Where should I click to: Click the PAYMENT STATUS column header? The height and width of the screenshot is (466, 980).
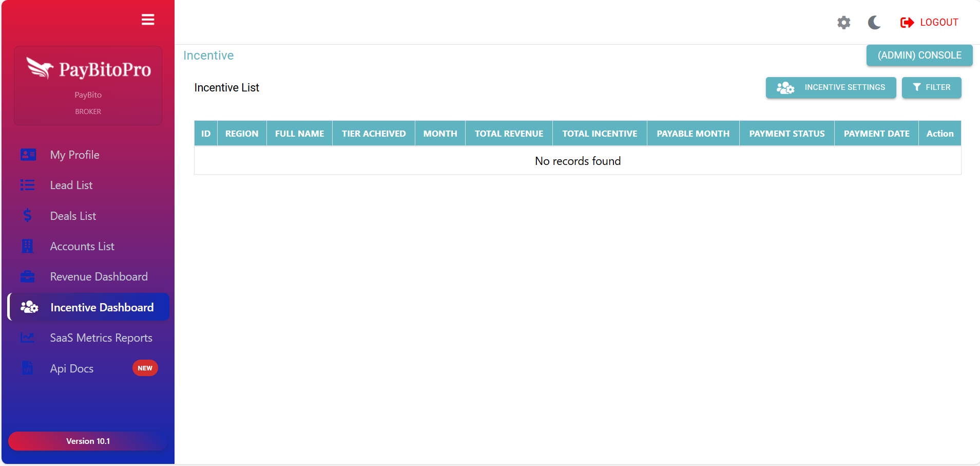tap(786, 134)
